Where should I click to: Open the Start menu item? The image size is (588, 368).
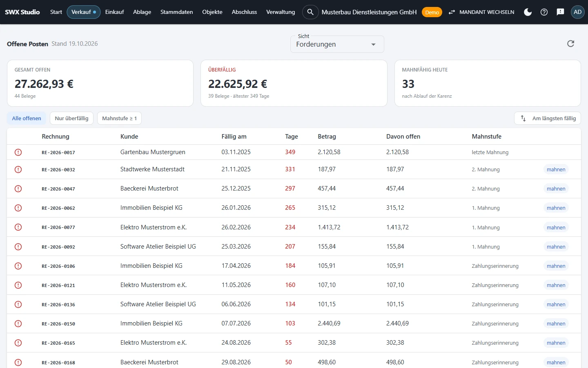click(56, 12)
